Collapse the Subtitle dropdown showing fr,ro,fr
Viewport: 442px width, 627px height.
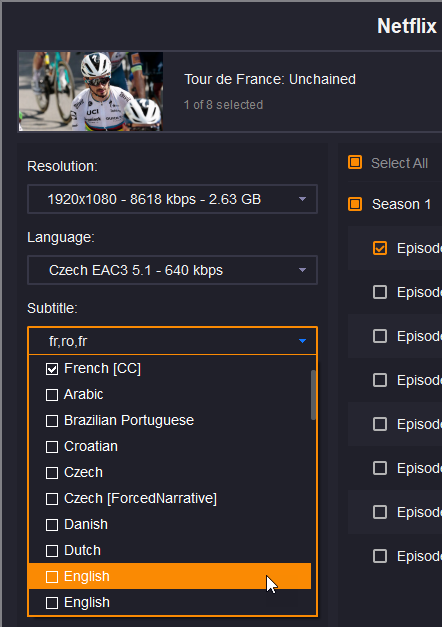coord(172,341)
